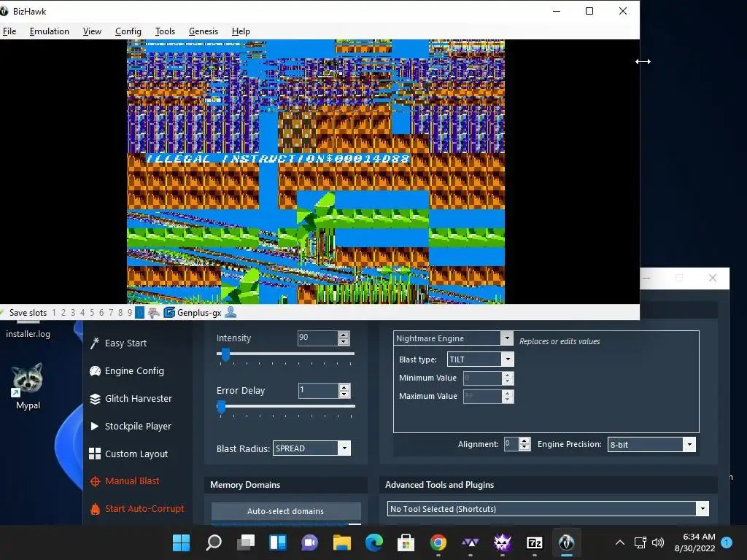This screenshot has width=747, height=560.
Task: Open the Chat camera icon on taskbar
Action: coord(309,542)
